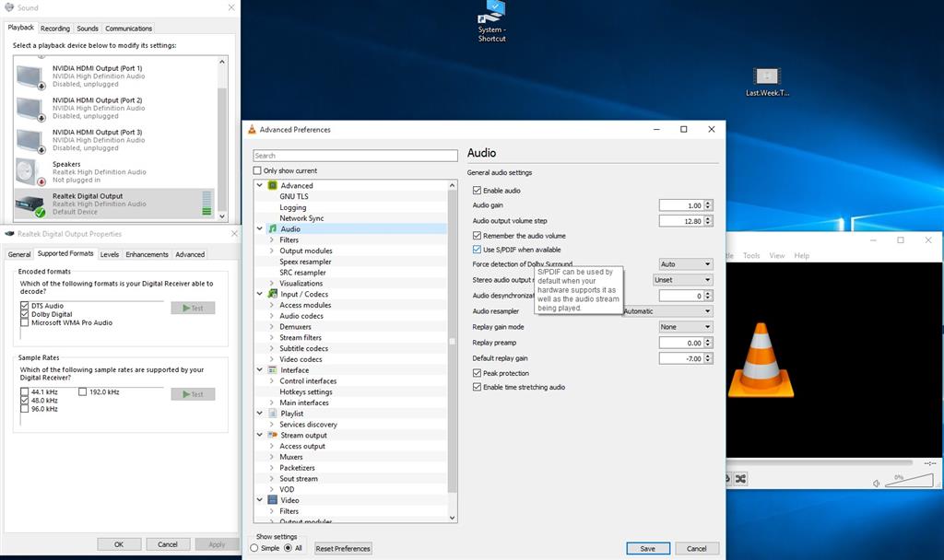
Task: Click the VLC cone logo in player
Action: click(761, 360)
